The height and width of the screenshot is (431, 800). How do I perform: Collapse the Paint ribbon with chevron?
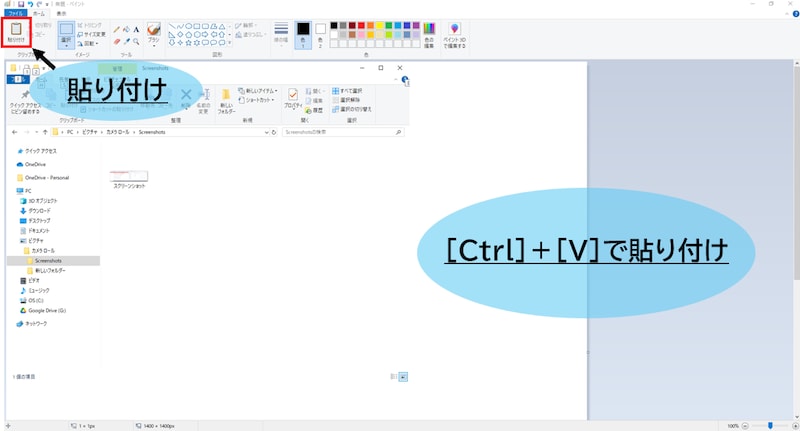pos(788,14)
